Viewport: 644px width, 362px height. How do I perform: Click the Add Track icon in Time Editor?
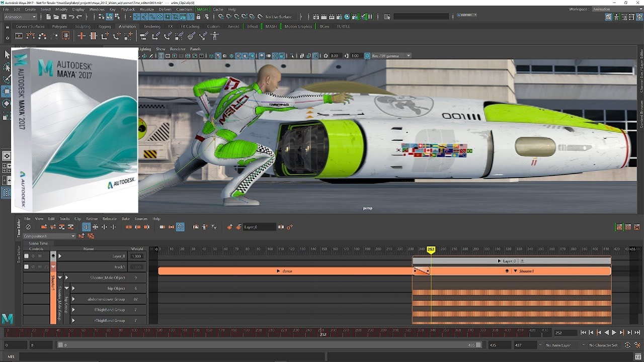pos(53,227)
